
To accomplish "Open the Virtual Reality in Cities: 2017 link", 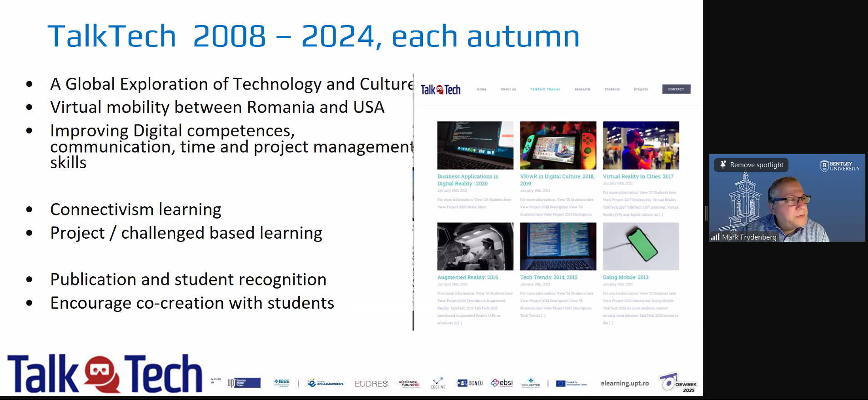I will pos(638,176).
